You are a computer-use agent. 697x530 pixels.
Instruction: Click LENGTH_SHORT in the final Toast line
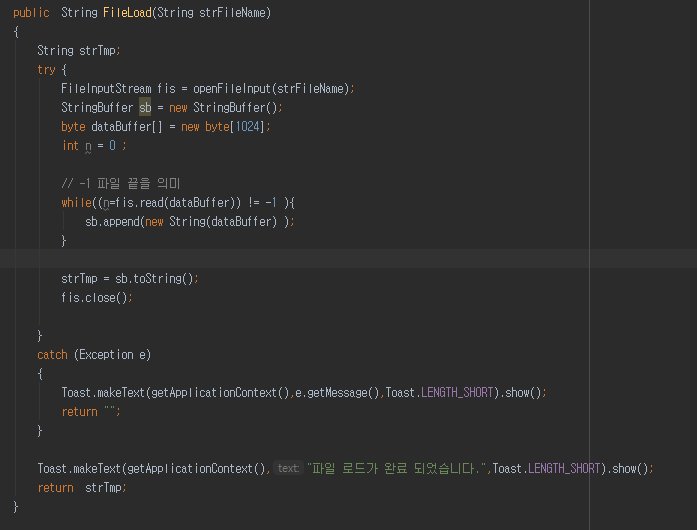pyautogui.click(x=564, y=469)
